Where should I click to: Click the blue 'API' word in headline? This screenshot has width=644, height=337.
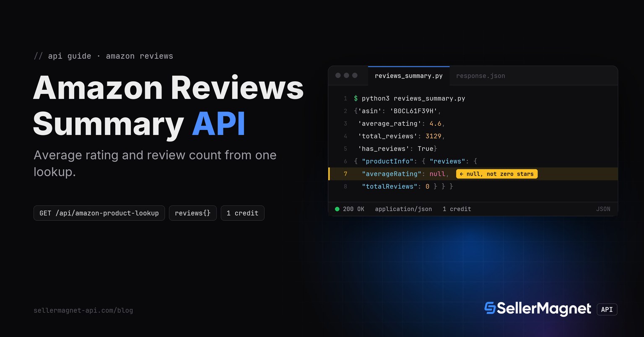point(218,124)
